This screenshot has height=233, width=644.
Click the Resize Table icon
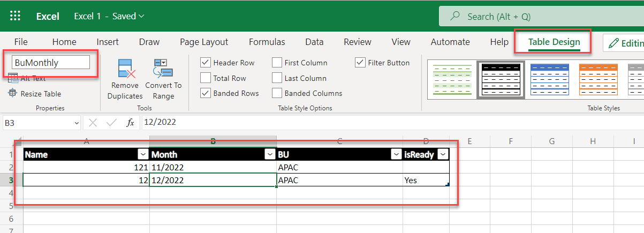(13, 94)
